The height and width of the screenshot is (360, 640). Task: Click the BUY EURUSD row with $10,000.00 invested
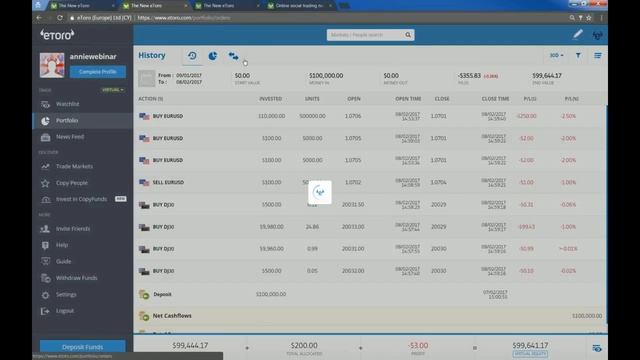pyautogui.click(x=369, y=116)
